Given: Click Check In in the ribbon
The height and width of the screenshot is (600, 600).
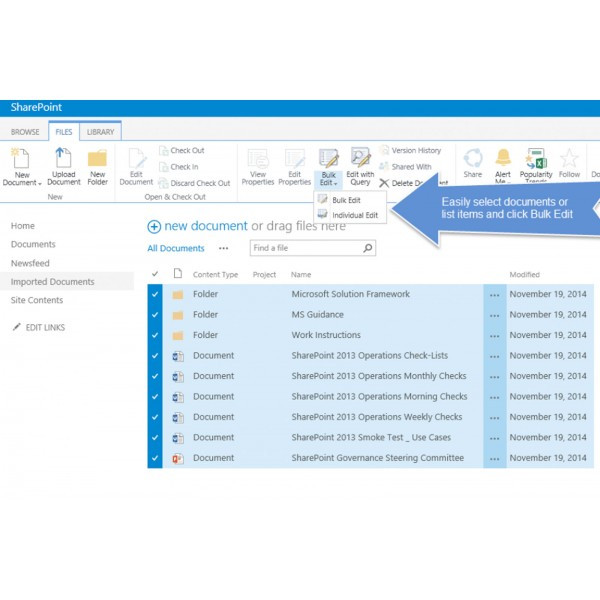Looking at the screenshot, I should coord(179,167).
